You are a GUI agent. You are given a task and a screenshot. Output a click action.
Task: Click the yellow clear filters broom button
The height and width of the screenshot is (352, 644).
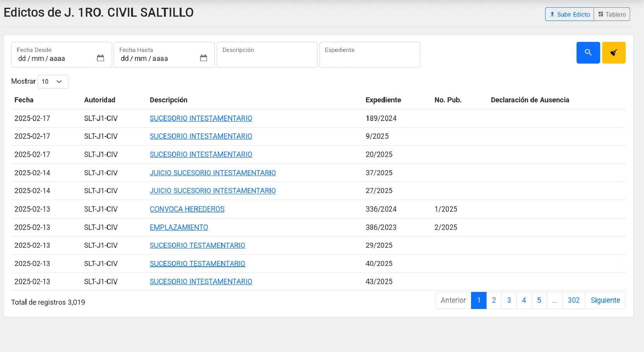point(613,53)
